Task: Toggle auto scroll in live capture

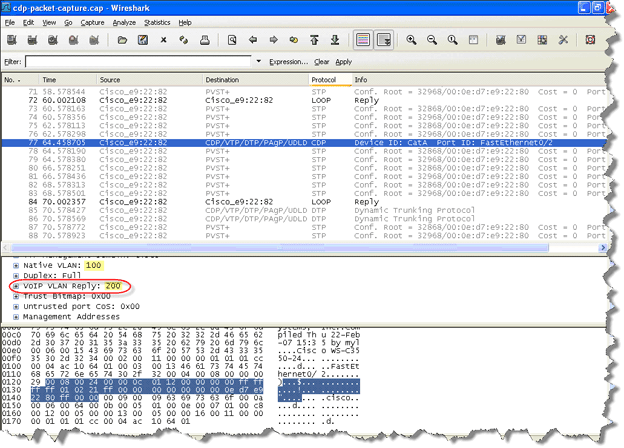Action: 384,40
